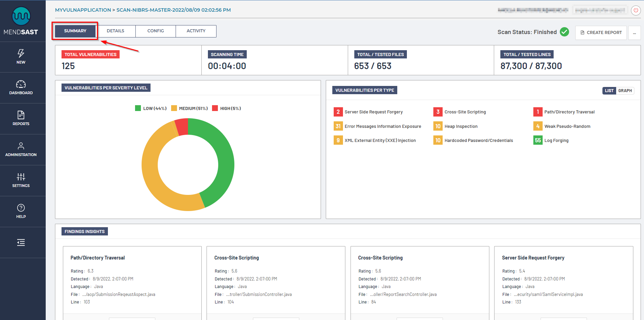Click the red power logout icon
644x320 pixels.
click(x=636, y=10)
